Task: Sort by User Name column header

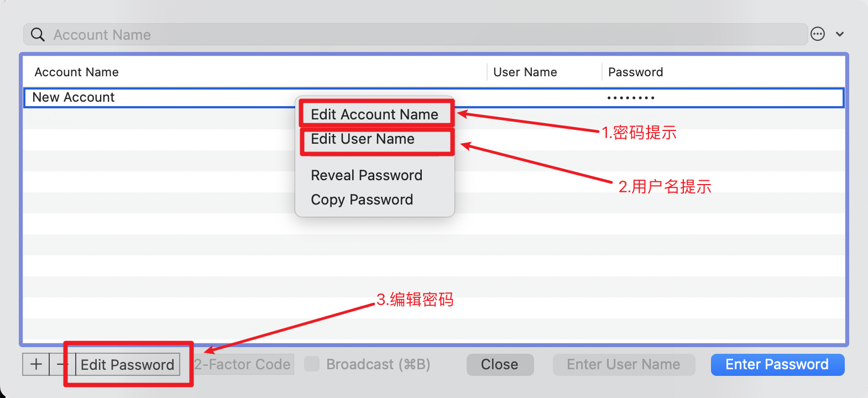Action: pyautogui.click(x=525, y=72)
